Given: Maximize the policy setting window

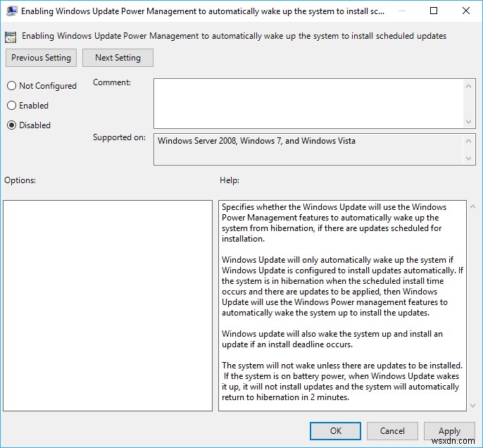Looking at the screenshot, I should coord(434,11).
